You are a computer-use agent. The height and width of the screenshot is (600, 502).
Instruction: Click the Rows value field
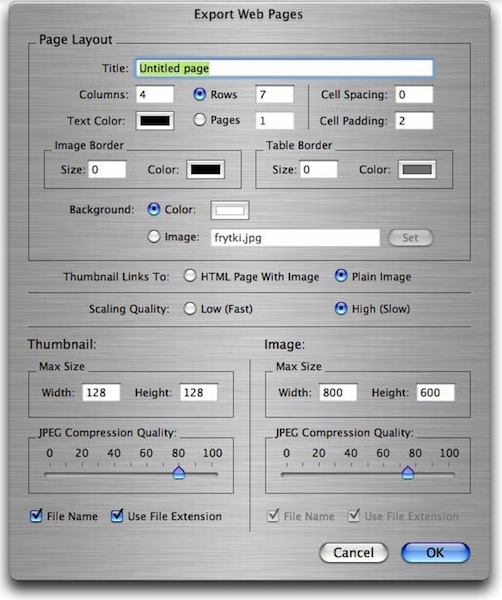click(x=275, y=95)
